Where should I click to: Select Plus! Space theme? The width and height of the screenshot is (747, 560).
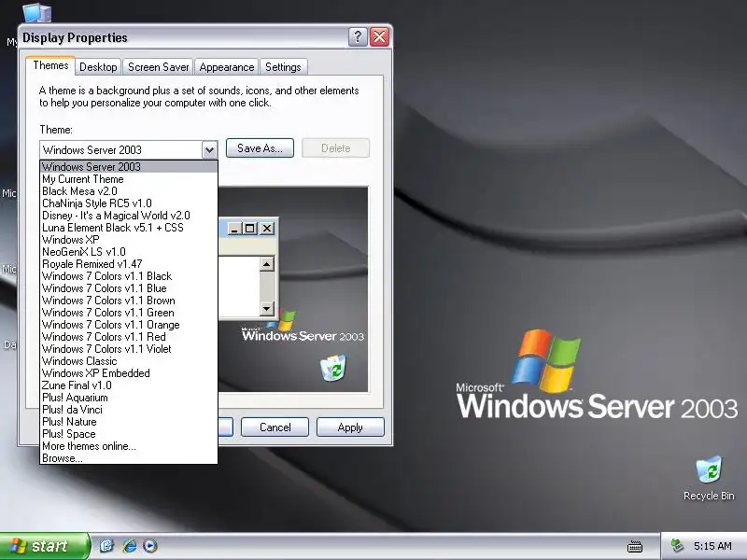coord(129,434)
